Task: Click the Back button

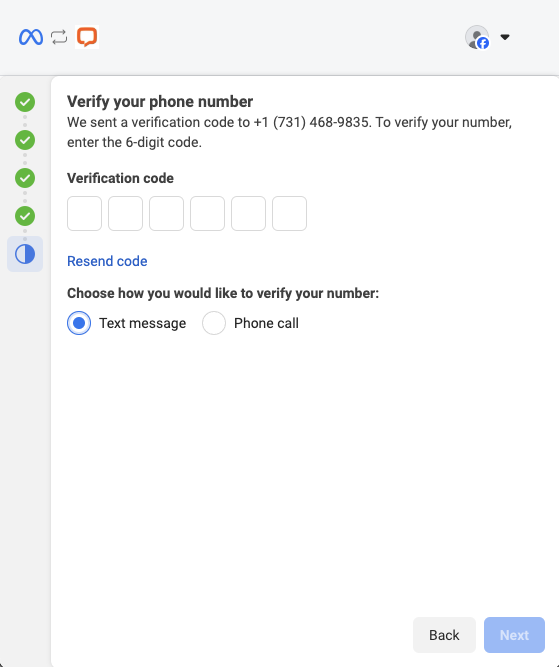Action: [444, 635]
